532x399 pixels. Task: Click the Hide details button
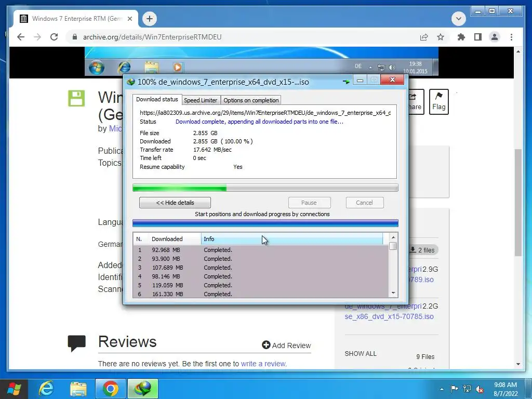175,203
